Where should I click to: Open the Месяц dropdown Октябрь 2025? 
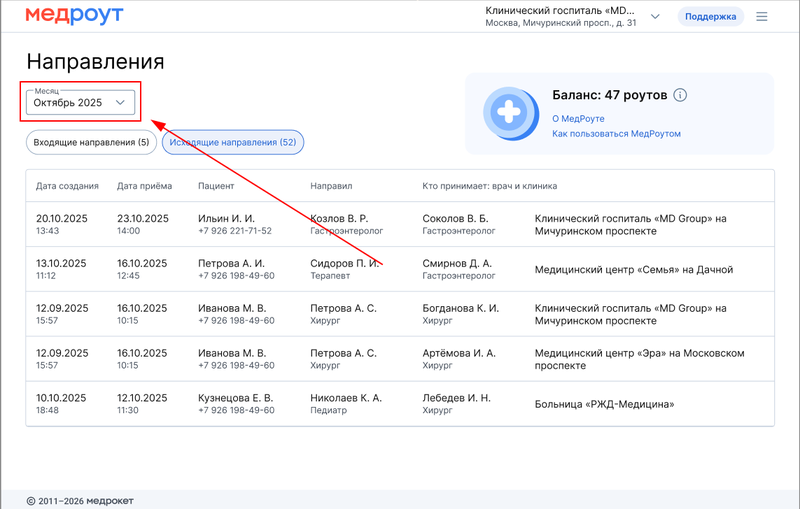tap(80, 102)
